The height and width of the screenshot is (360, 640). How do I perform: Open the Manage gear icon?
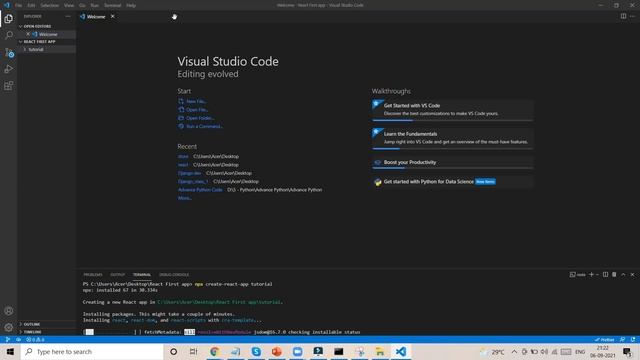(x=9, y=327)
